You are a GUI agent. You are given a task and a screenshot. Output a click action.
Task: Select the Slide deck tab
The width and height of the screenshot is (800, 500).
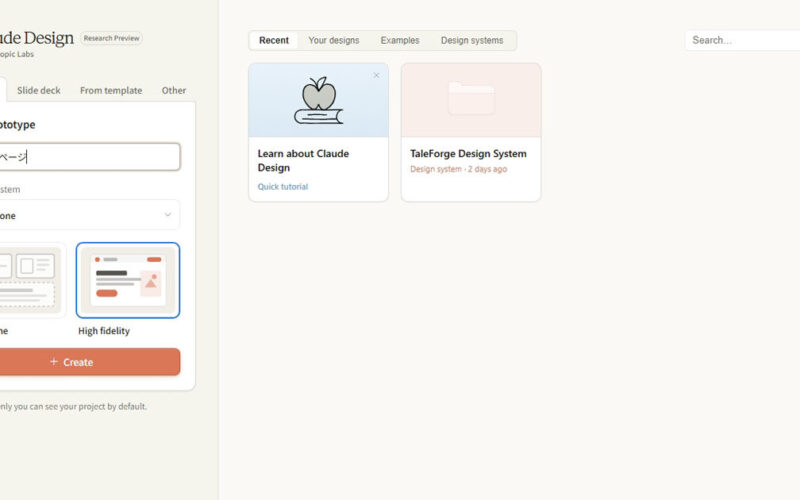(39, 90)
